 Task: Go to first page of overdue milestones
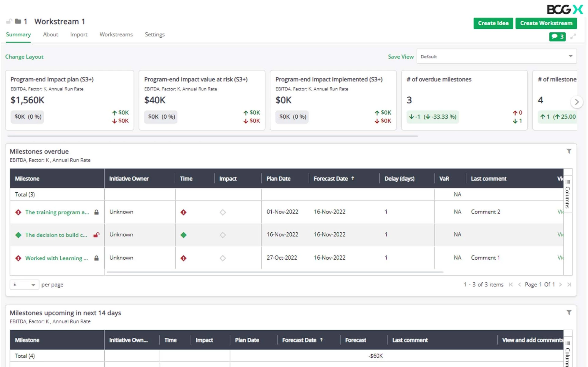511,284
